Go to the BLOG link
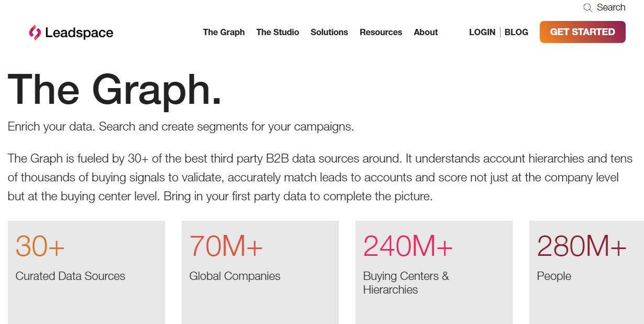Screen dimensions: 644x324 516,32
